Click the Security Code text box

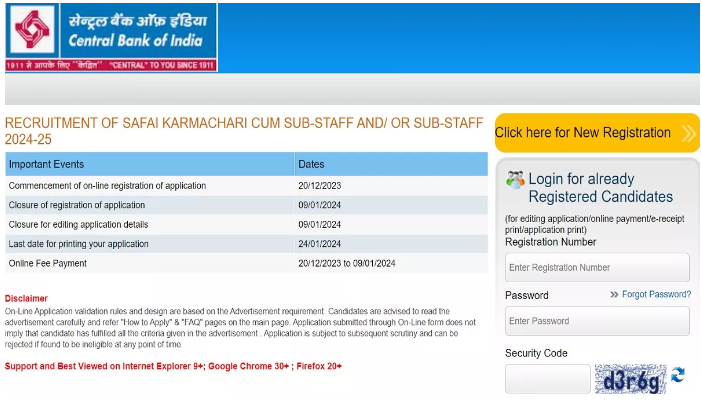(x=548, y=379)
